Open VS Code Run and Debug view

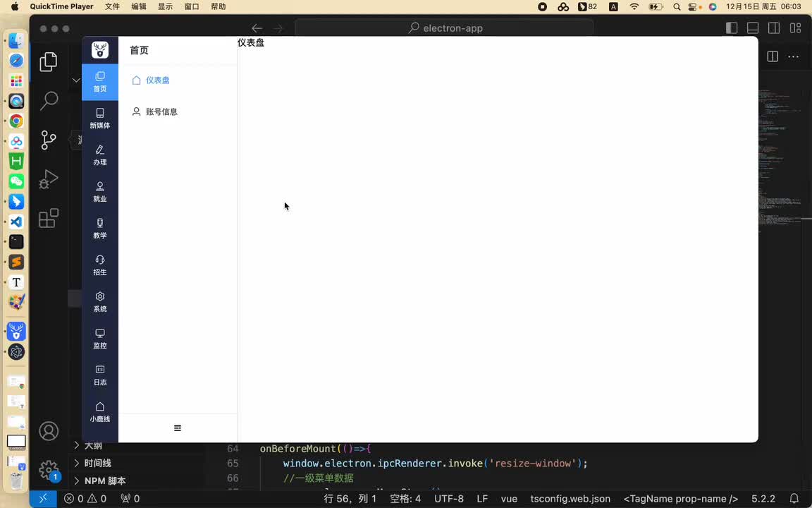click(49, 179)
